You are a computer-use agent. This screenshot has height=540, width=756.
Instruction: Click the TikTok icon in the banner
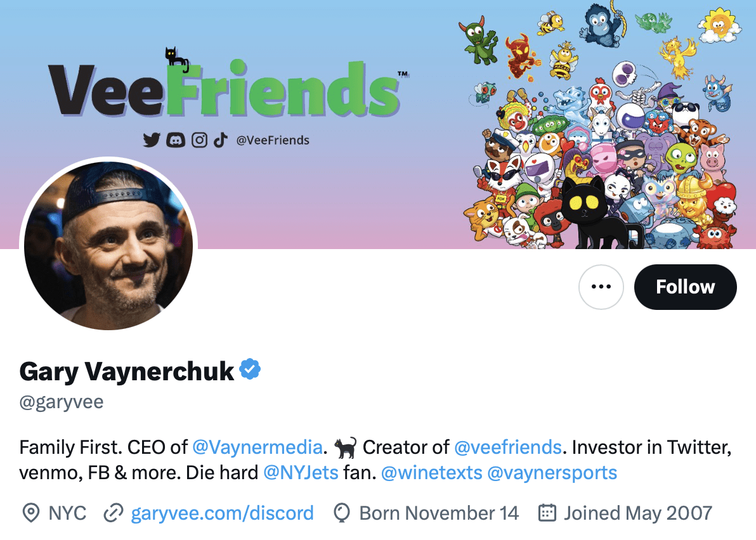click(221, 140)
